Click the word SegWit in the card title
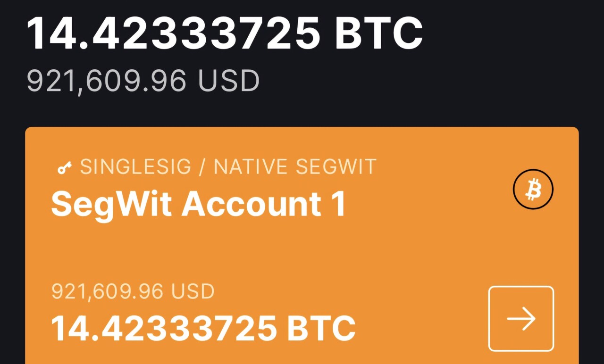Screen dimensions: 604x364 [112, 204]
